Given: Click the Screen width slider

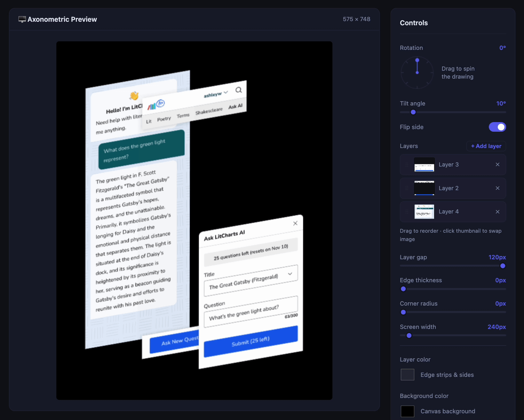Looking at the screenshot, I should coord(453,336).
